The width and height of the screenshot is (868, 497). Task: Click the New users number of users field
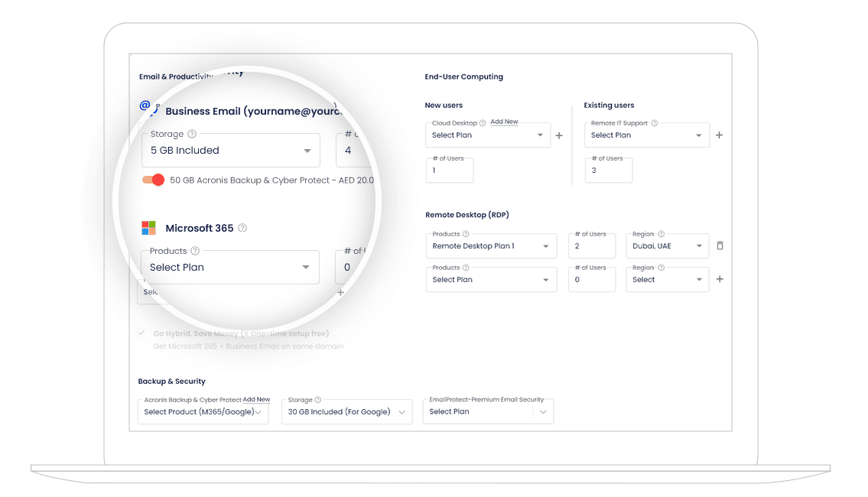pos(449,171)
